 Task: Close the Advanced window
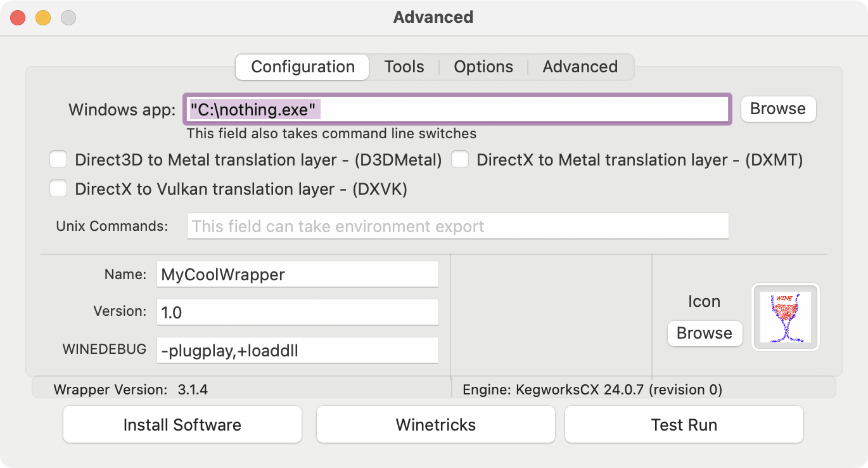(x=18, y=18)
